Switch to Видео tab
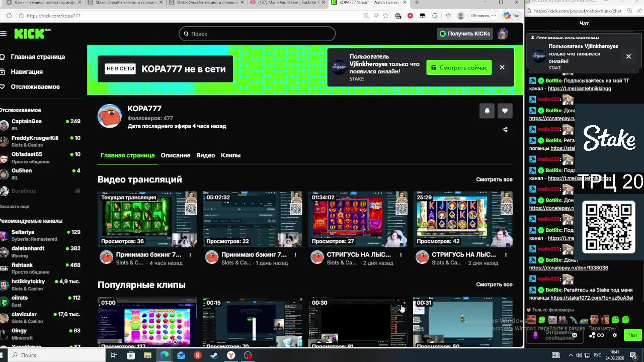Screen dimensions: 644x362 [205, 155]
